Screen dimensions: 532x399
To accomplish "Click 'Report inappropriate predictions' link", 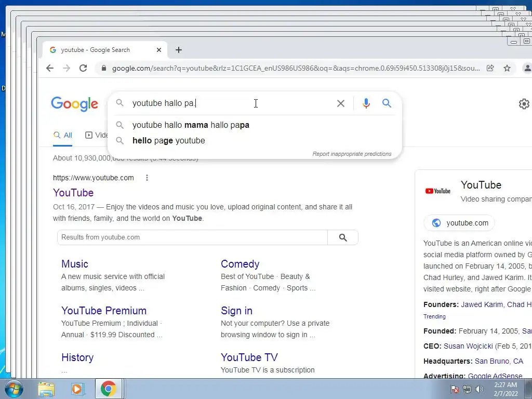I will click(352, 154).
